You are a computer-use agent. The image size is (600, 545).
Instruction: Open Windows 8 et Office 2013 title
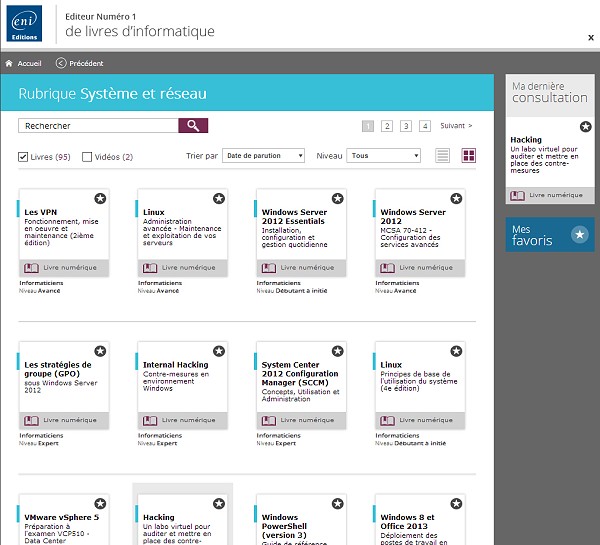point(407,522)
